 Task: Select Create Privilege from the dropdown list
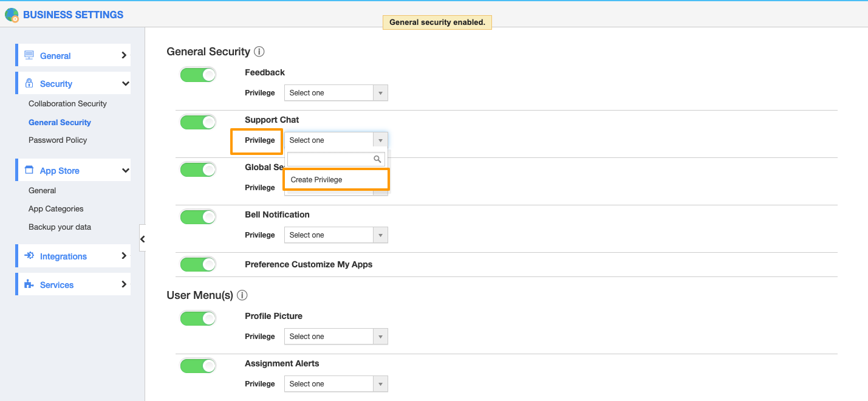click(335, 180)
